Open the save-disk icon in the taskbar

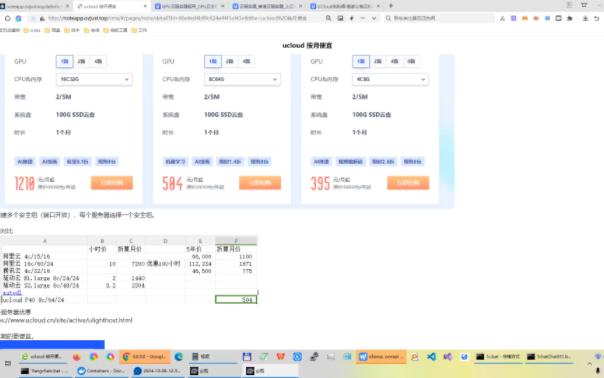(x=247, y=357)
